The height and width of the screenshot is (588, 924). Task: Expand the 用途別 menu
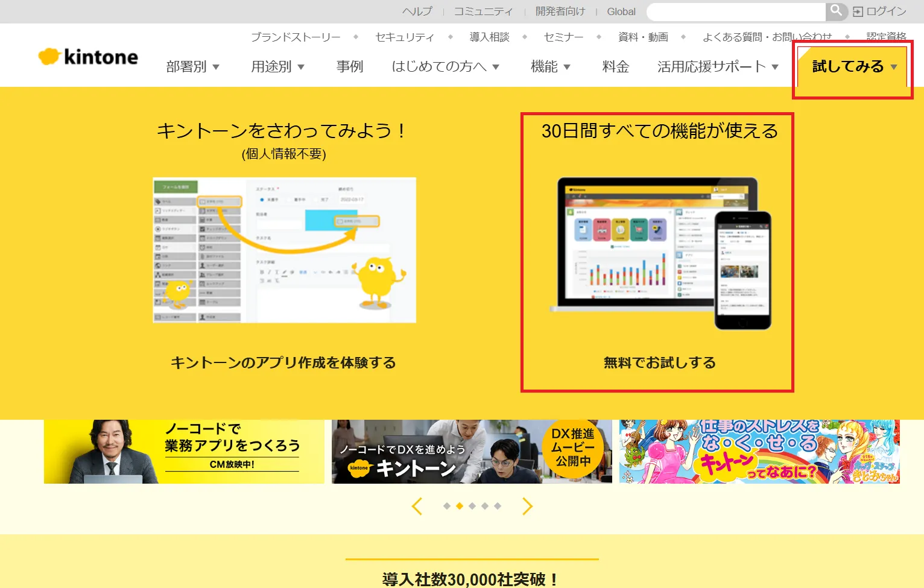point(277,66)
